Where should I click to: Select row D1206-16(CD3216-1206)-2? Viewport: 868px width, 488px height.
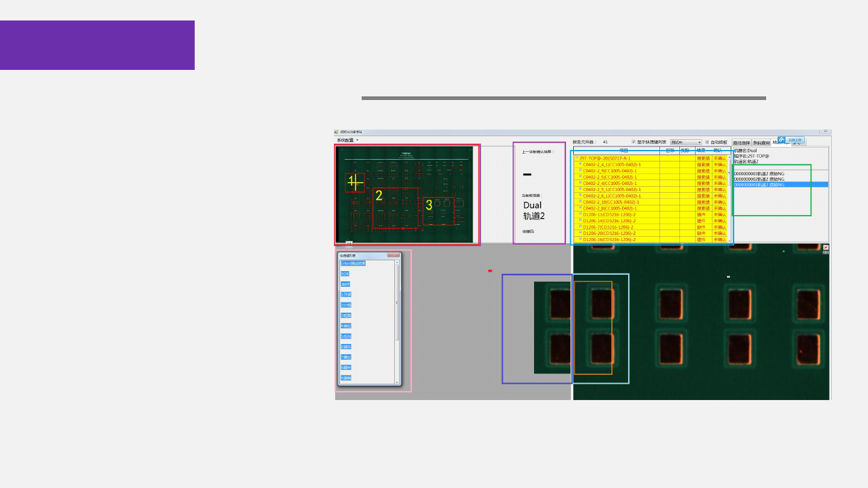coord(650,239)
